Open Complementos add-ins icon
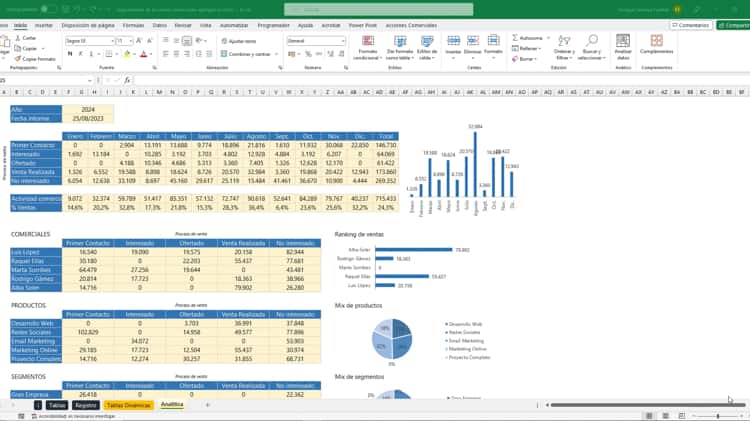The height and width of the screenshot is (421, 750). coord(657,42)
